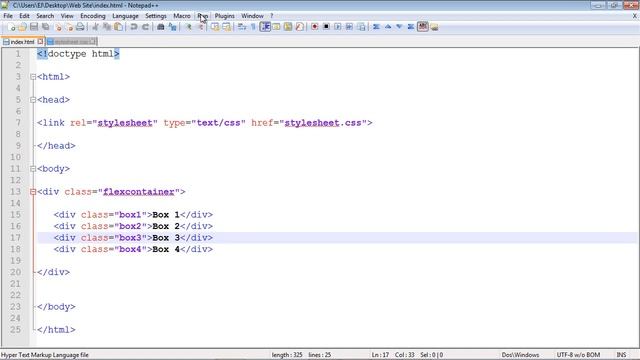Screen dimensions: 640x360
Task: Run macro multiple times icon
Action: tap(349, 27)
